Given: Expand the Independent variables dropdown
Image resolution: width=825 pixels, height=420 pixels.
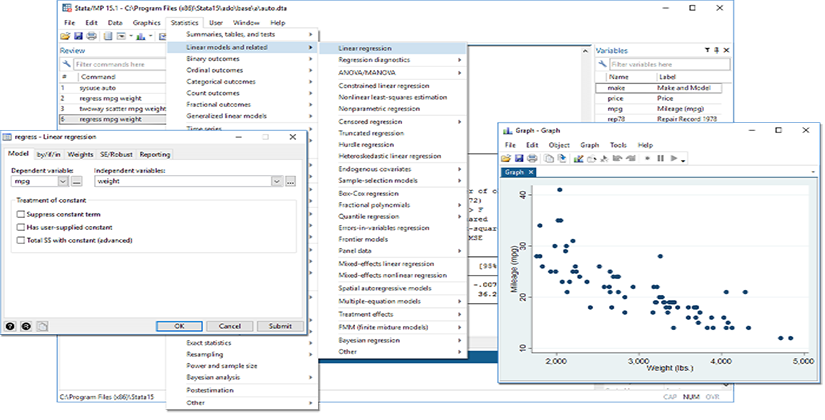Looking at the screenshot, I should [x=276, y=181].
